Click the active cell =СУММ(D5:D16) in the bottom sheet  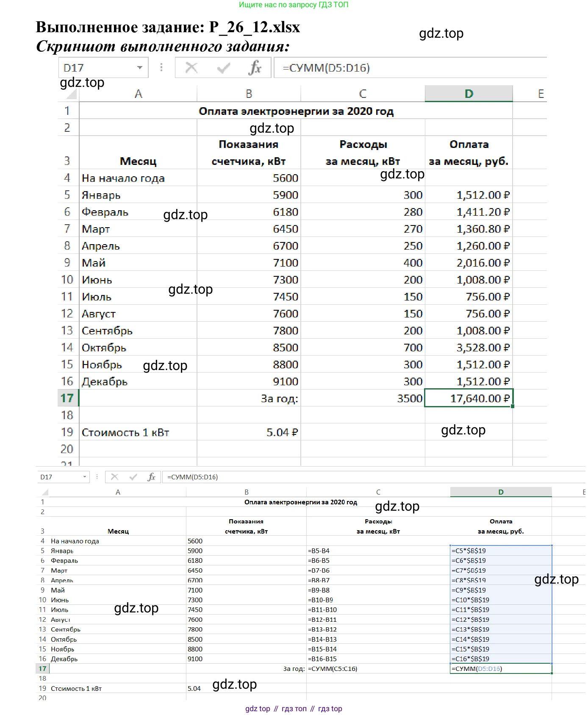click(x=501, y=668)
